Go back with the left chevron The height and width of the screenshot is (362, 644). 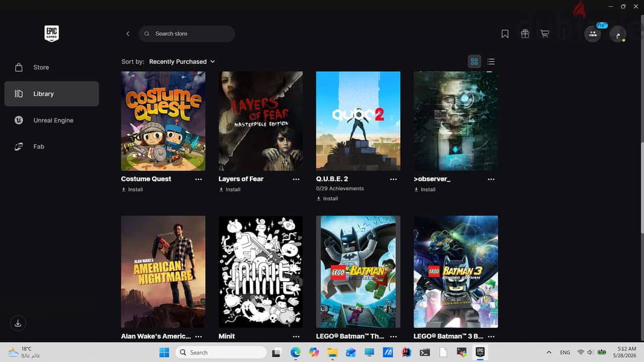click(128, 34)
